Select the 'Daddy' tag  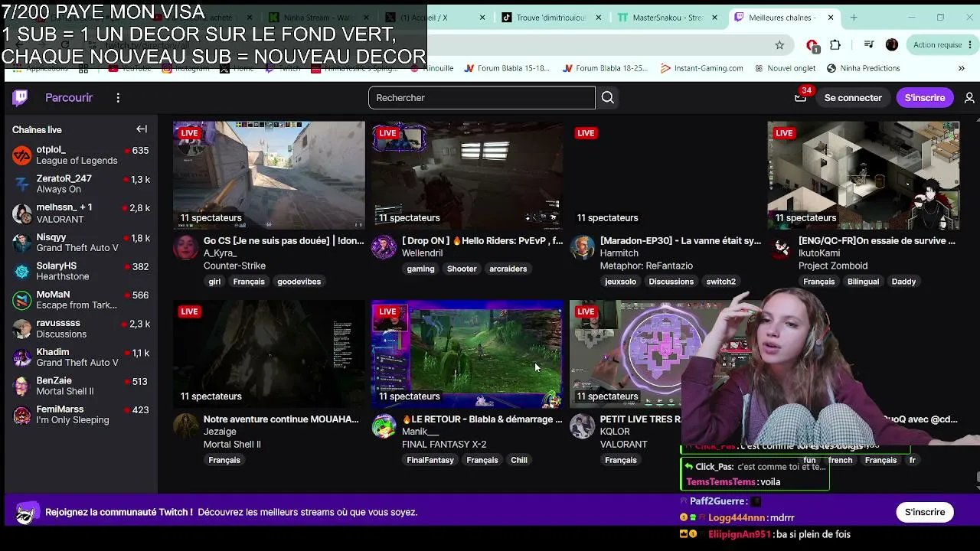[x=903, y=282]
